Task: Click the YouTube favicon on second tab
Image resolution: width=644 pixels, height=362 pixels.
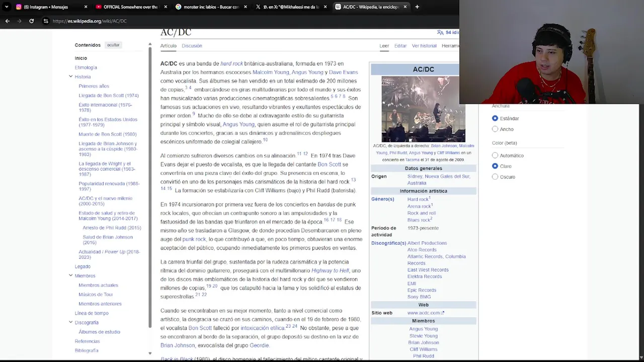Action: [99, 7]
